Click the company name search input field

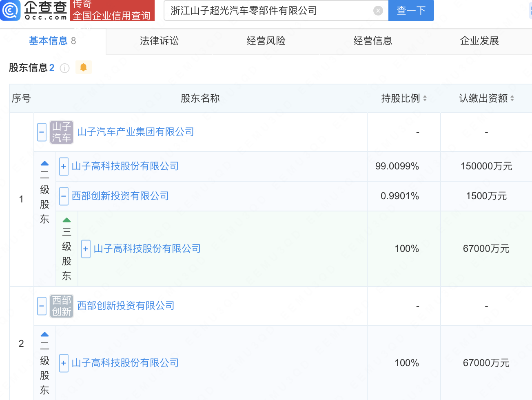pyautogui.click(x=269, y=11)
